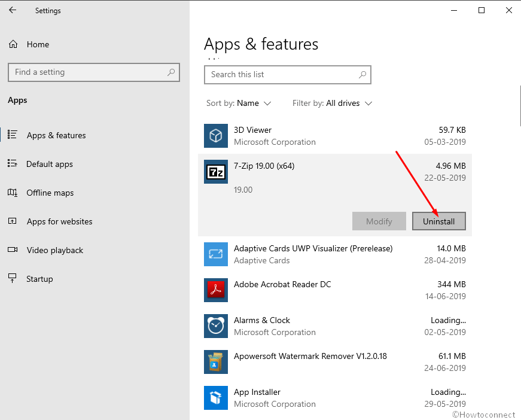The width and height of the screenshot is (521, 420).
Task: Click the 59.7 KB size value
Action: pos(452,130)
